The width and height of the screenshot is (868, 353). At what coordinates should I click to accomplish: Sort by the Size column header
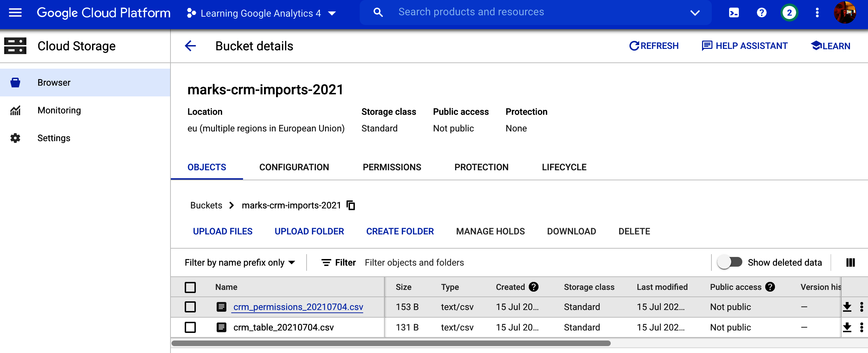click(403, 287)
